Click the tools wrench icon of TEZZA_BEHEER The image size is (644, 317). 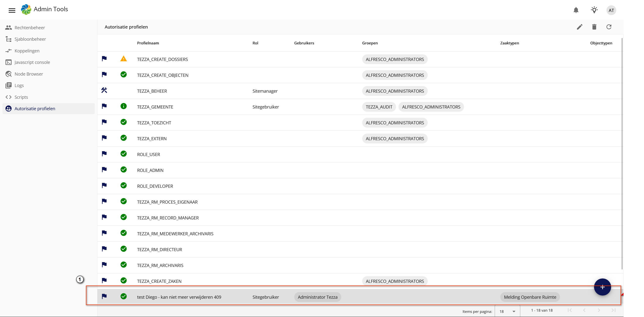[x=104, y=90]
